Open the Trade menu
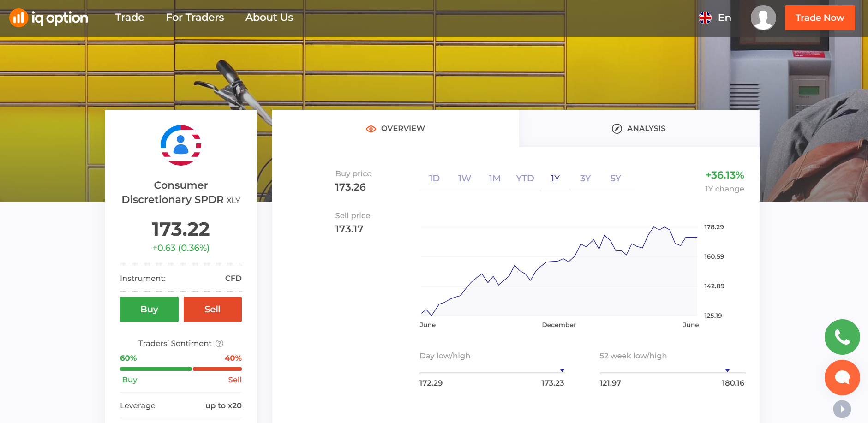The image size is (868, 423). [x=130, y=18]
